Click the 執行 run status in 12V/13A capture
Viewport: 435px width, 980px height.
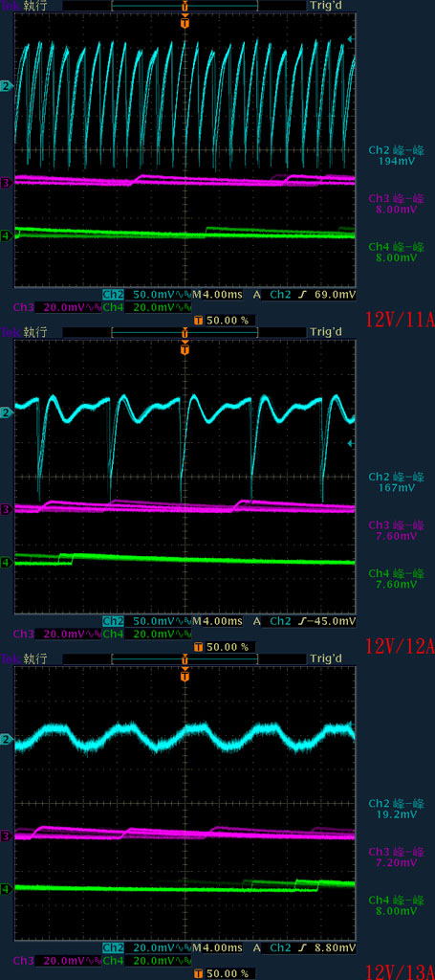(35, 658)
